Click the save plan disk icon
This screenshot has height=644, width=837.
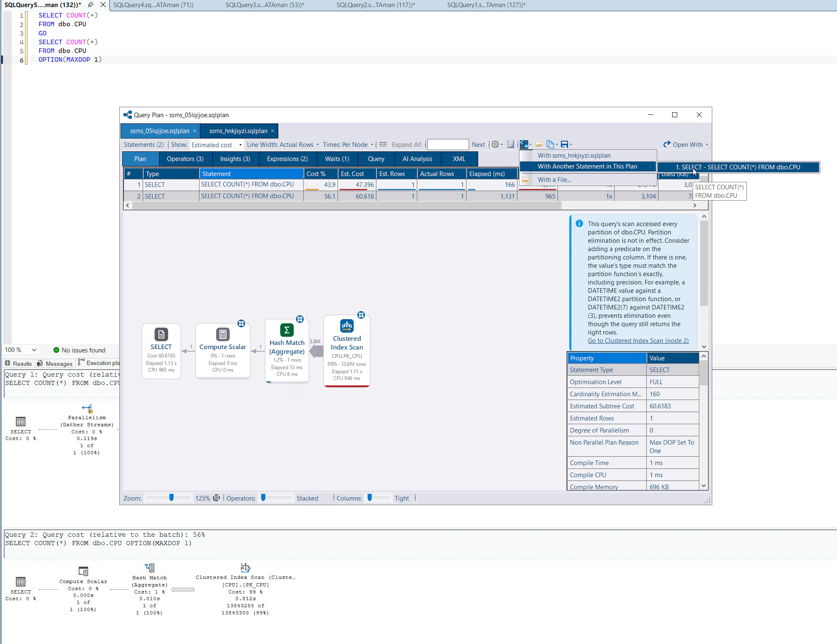pos(564,144)
